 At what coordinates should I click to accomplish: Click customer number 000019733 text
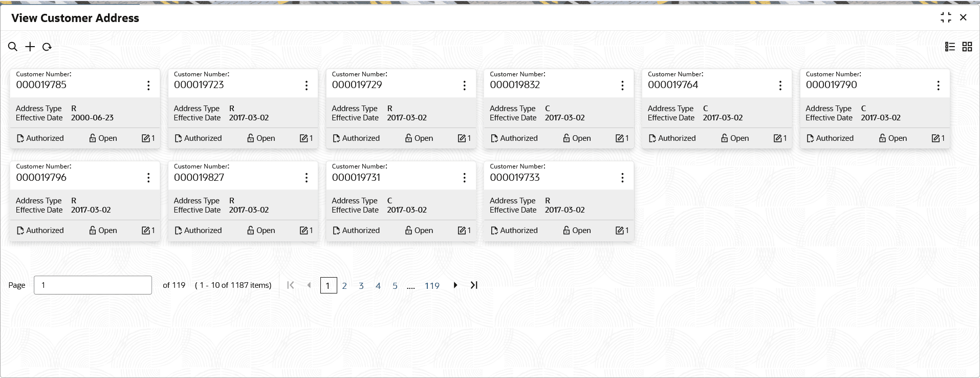pos(515,177)
